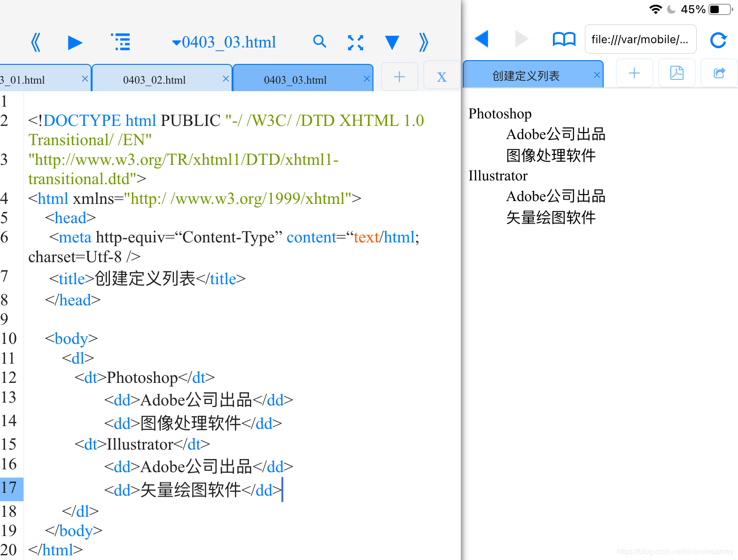The width and height of the screenshot is (738, 560).
Task: Toggle fullscreen with the expand arrows icon
Action: (x=356, y=43)
